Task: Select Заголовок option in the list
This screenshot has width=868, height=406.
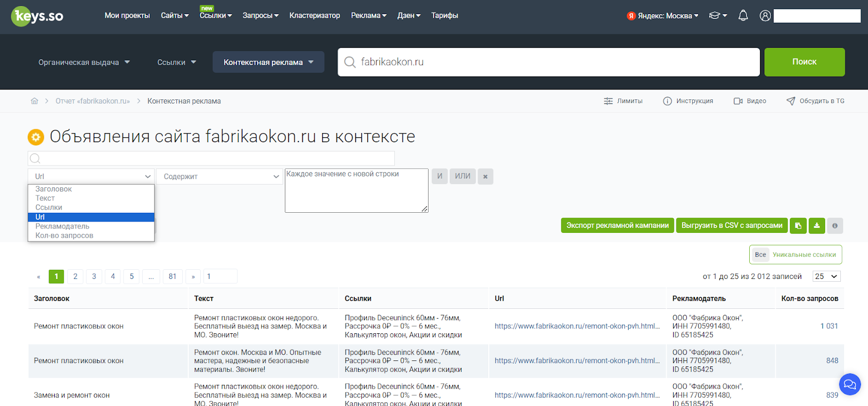Action: click(91, 189)
